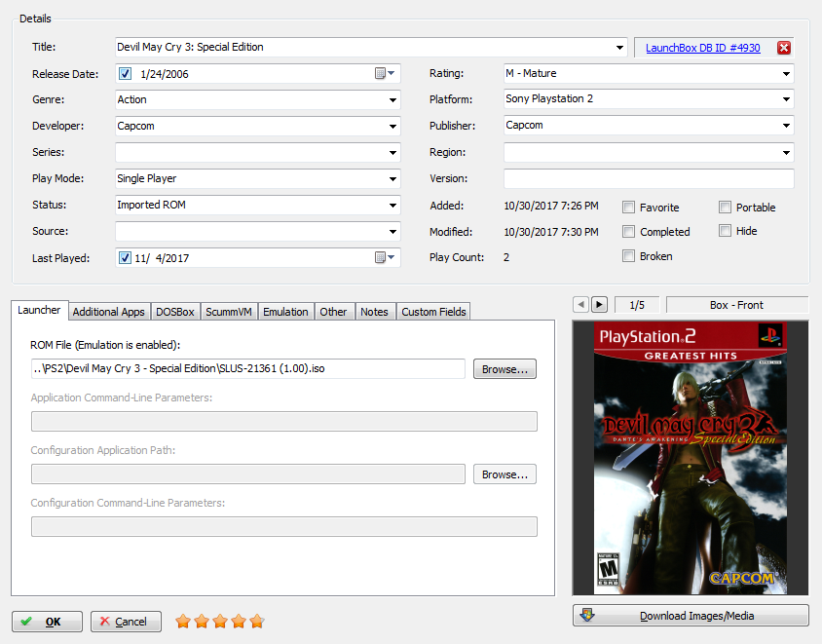Show previous image with left arrow

tap(580, 304)
